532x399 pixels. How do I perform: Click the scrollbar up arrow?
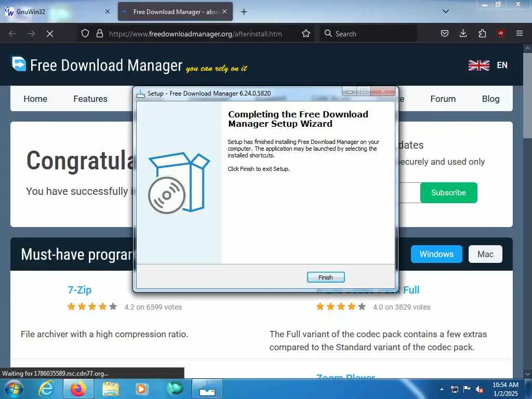coord(527,48)
